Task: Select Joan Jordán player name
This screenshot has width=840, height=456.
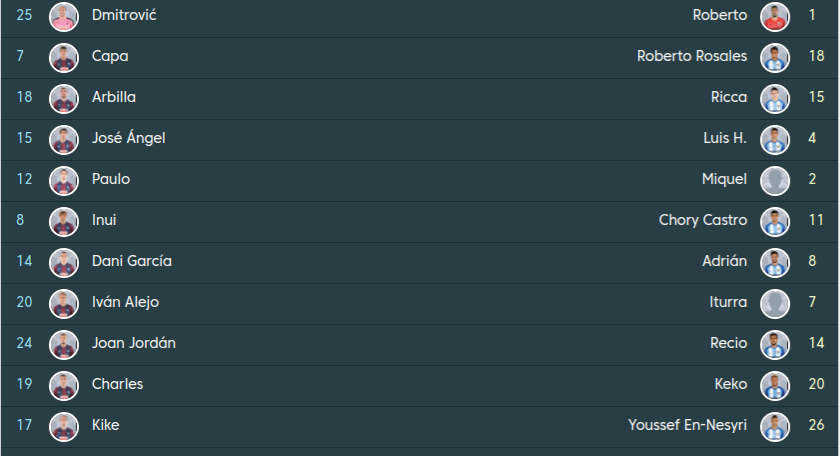Action: pyautogui.click(x=133, y=344)
